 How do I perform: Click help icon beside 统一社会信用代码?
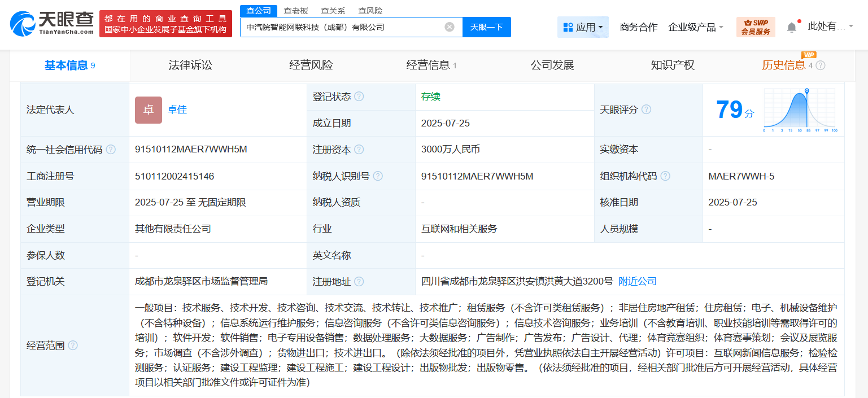(111, 150)
